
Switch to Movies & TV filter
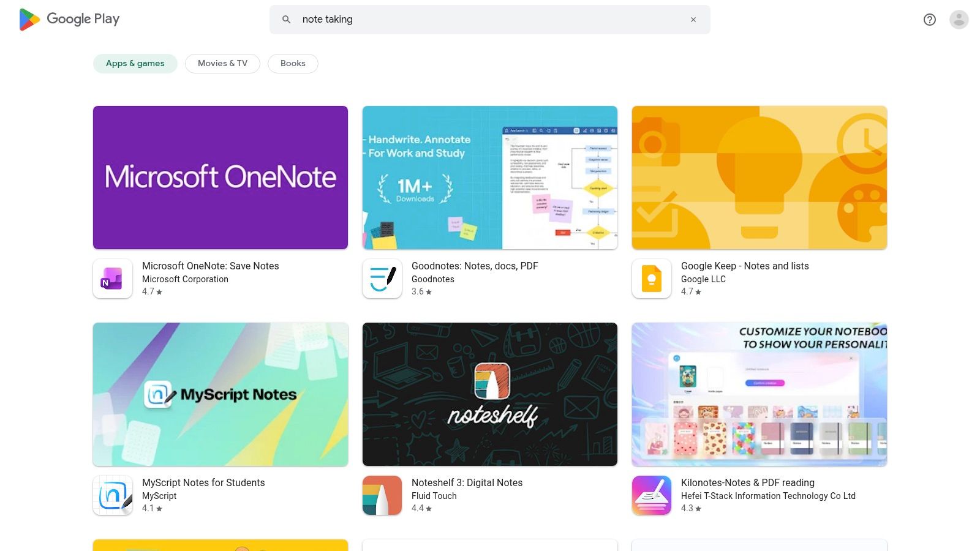(x=223, y=64)
